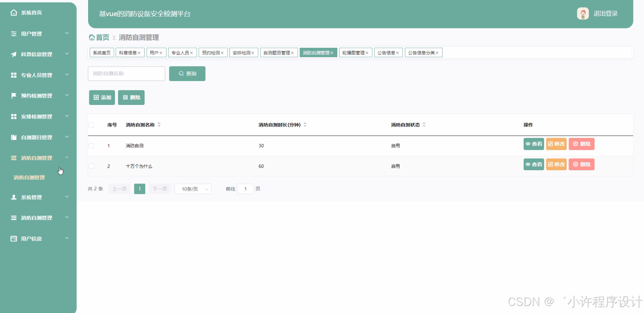Click the 查询 search button
The height and width of the screenshot is (313, 644).
(x=187, y=74)
